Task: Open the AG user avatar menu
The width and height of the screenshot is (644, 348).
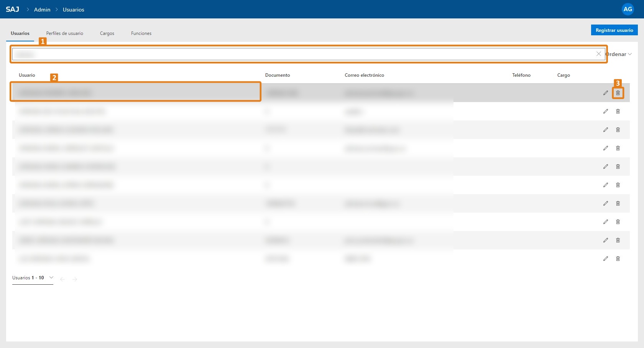Action: point(628,9)
